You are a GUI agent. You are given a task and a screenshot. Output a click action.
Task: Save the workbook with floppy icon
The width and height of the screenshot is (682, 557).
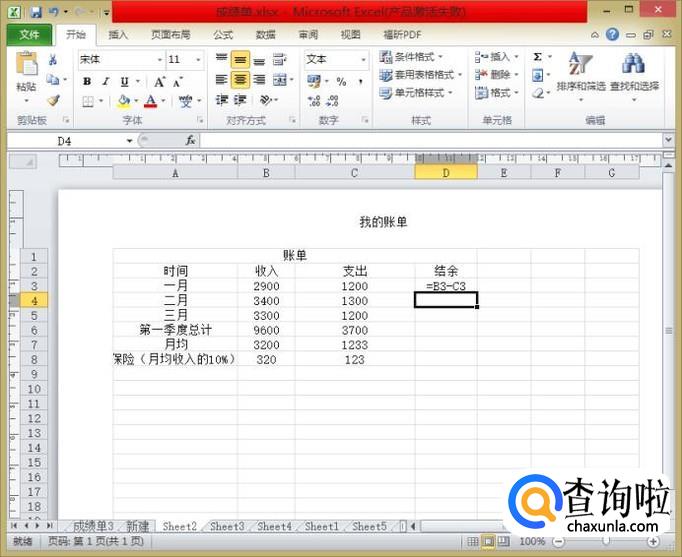36,12
